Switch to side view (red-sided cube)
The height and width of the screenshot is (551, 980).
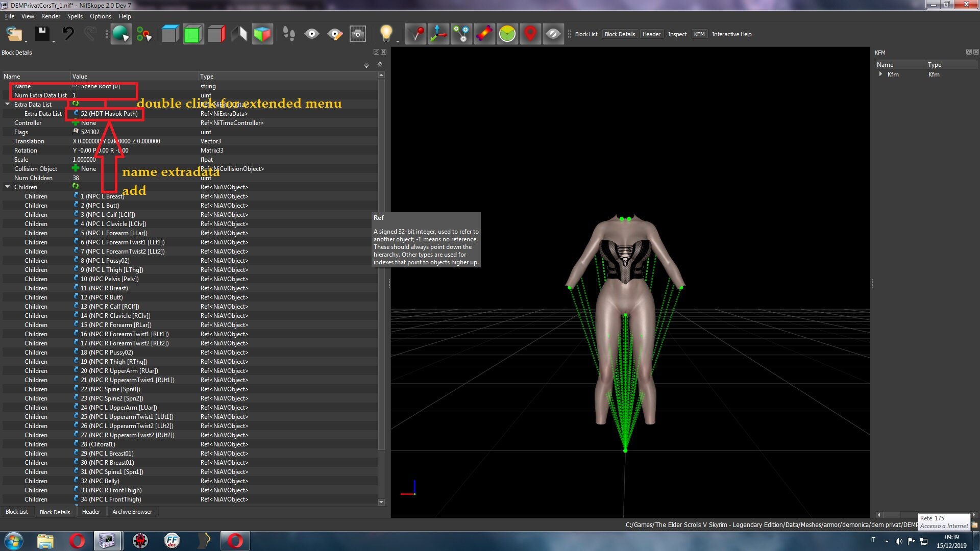point(216,34)
